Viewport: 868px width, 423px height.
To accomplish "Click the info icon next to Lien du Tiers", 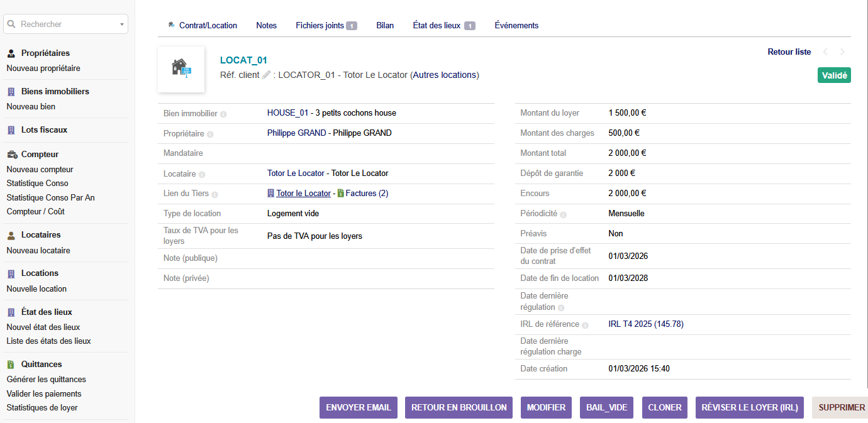I will click(214, 194).
